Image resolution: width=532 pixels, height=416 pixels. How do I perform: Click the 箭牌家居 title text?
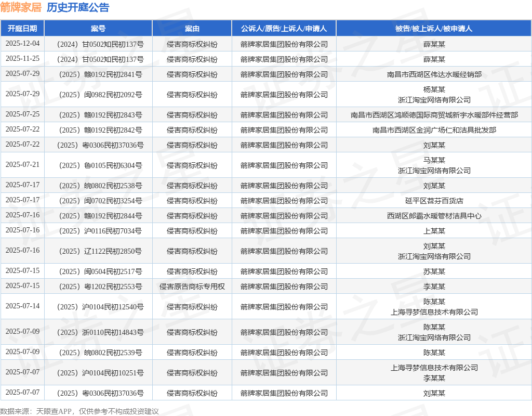(x=21, y=7)
